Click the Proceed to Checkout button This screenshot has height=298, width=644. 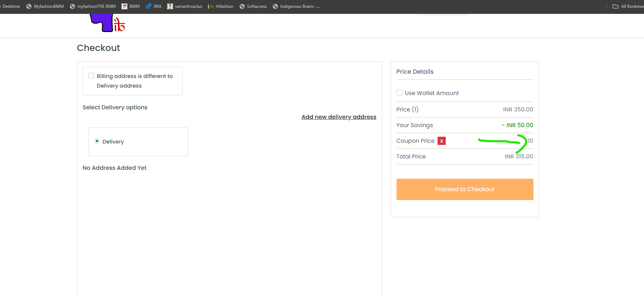[x=465, y=189]
